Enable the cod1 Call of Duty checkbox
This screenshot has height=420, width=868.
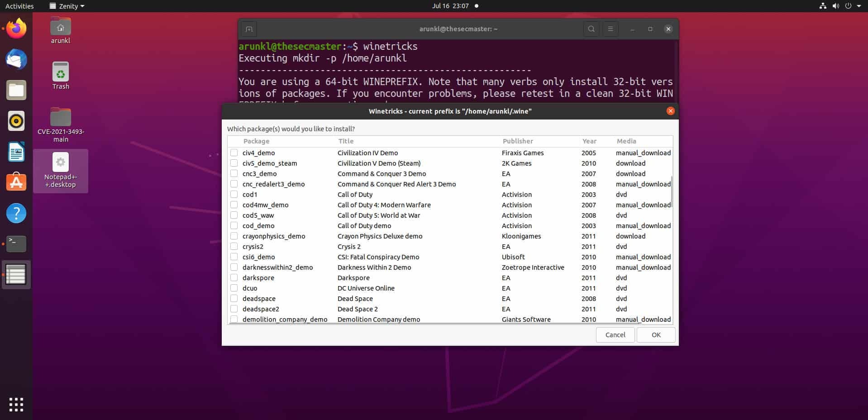[234, 194]
